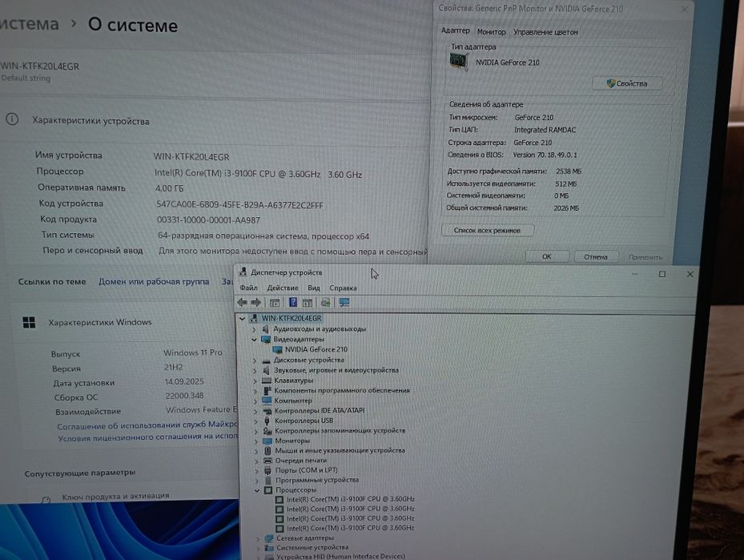Click the icon of Контроллеры USB
The height and width of the screenshot is (560, 744).
coord(267,421)
